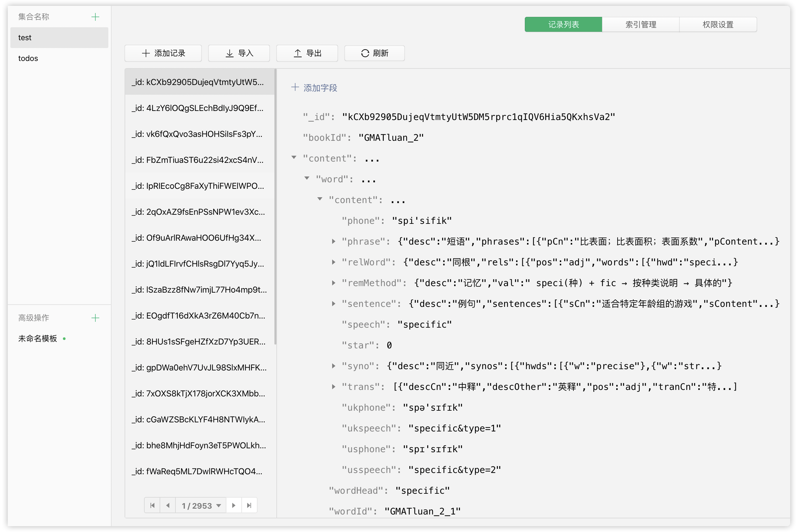The height and width of the screenshot is (532, 796).
Task: Collapse the "word" field
Action: coord(307,178)
